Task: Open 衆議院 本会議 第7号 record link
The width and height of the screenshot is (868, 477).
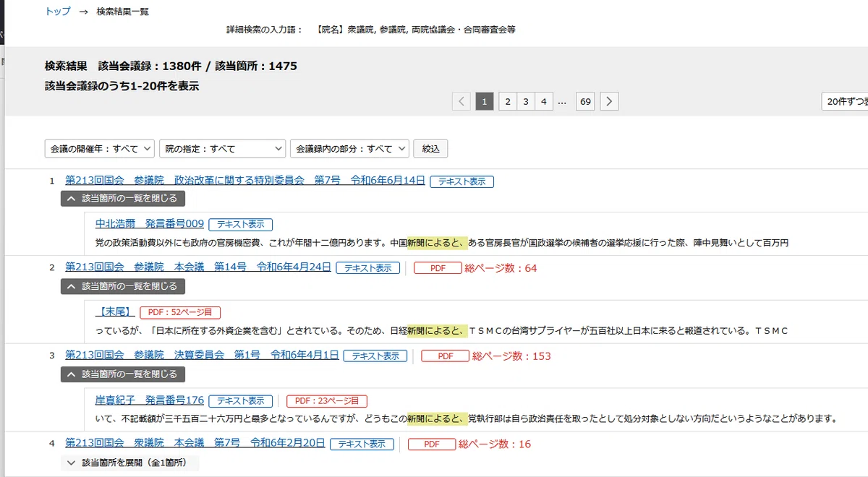Action: click(x=195, y=444)
